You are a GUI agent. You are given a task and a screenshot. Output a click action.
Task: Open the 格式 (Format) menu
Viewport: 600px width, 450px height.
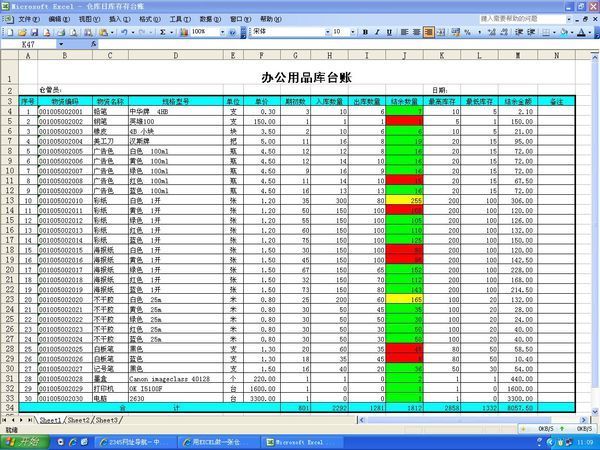150,19
